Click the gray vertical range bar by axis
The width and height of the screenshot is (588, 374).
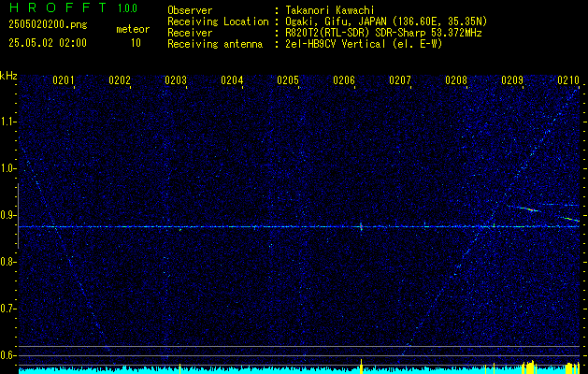(x=18, y=216)
